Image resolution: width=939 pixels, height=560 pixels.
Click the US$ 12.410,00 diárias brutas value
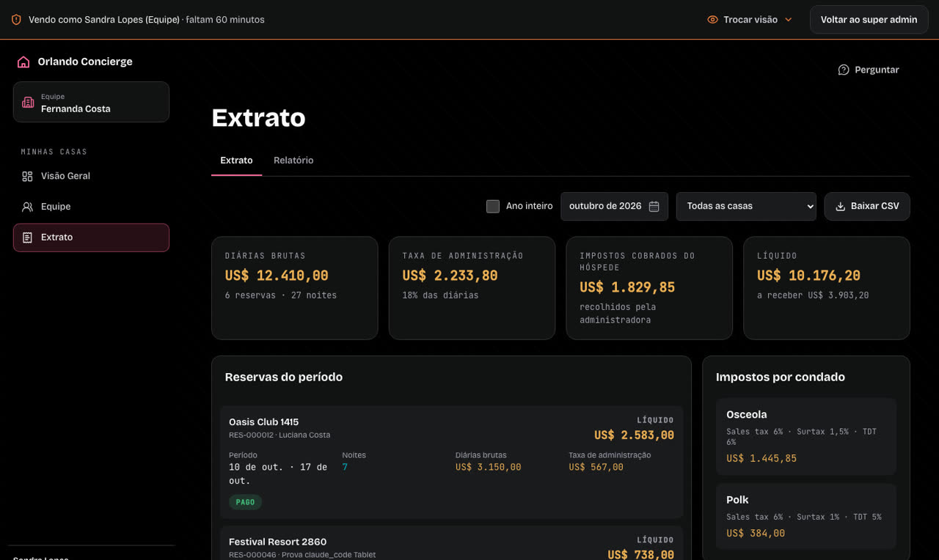[x=277, y=276]
